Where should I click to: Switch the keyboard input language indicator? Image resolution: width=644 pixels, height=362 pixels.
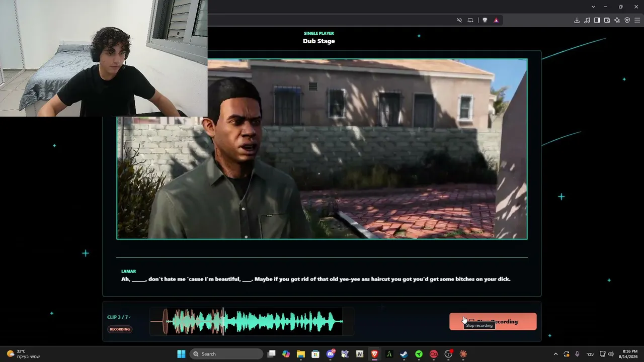coord(590,354)
